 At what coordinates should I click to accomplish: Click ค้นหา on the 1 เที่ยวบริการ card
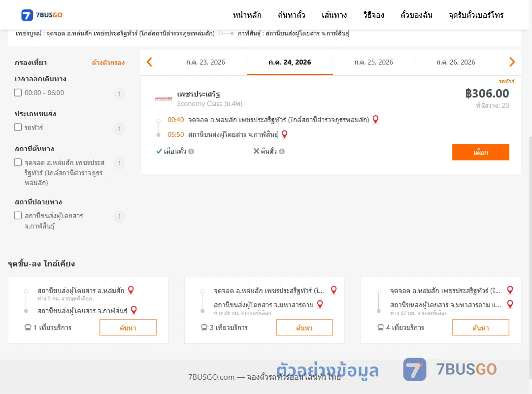[x=128, y=328]
